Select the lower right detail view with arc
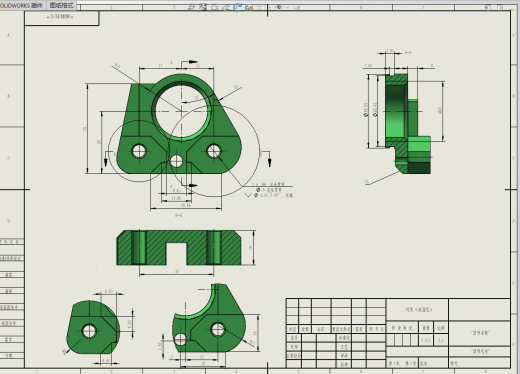This screenshot has height=374, width=520. pos(209,318)
